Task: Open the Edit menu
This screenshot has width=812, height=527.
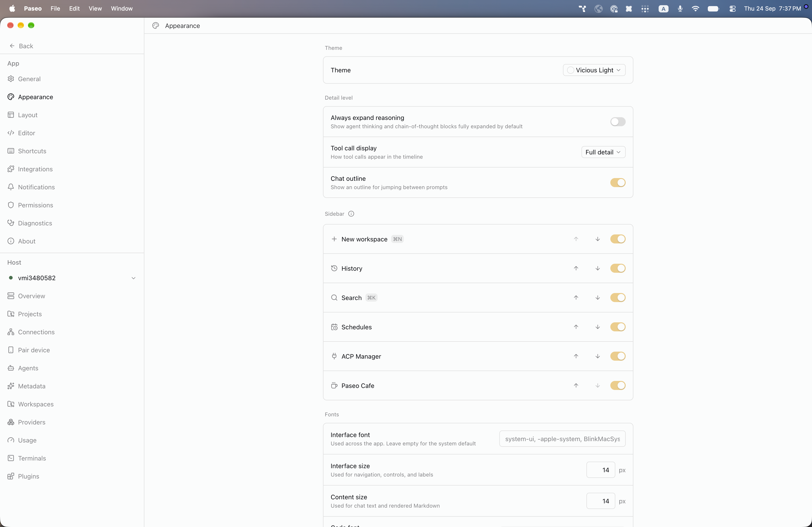Action: pyautogui.click(x=74, y=9)
